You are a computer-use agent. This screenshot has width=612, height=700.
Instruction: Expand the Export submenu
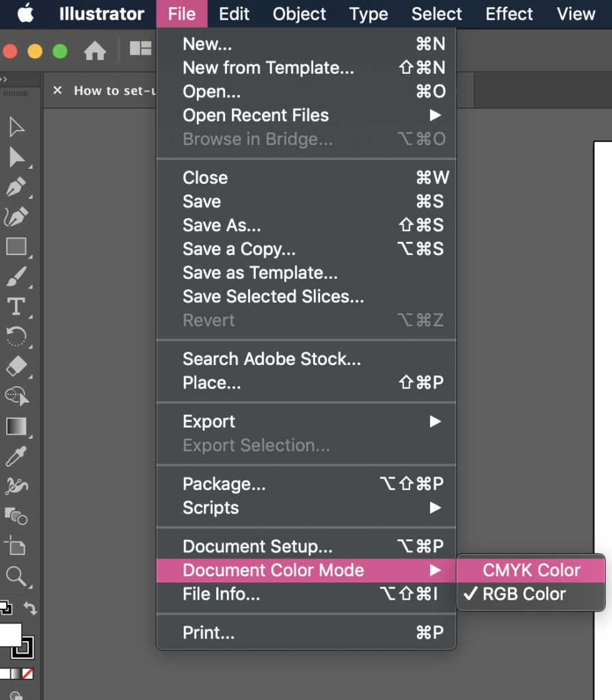click(x=209, y=421)
